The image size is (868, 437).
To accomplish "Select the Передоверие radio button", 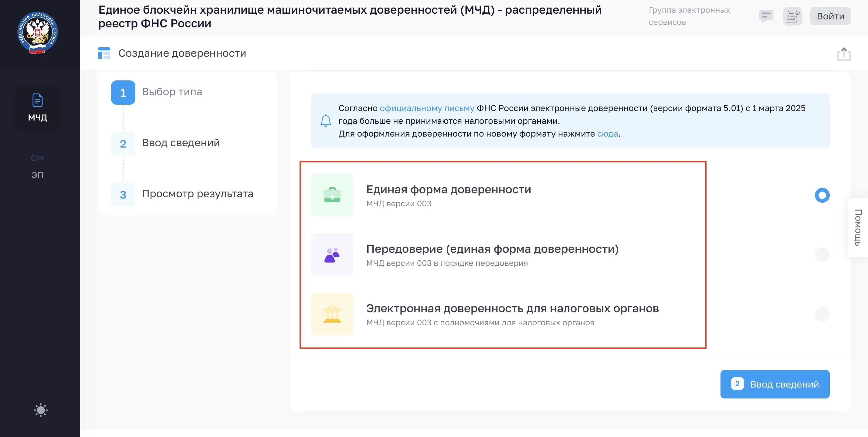I will pos(822,255).
